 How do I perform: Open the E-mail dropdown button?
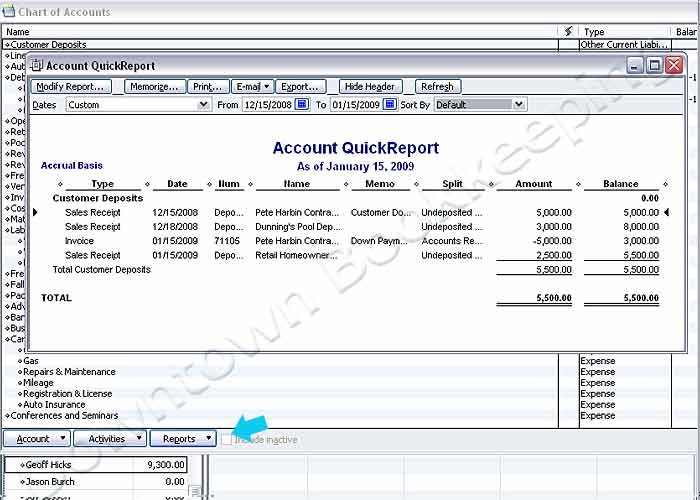(x=252, y=87)
